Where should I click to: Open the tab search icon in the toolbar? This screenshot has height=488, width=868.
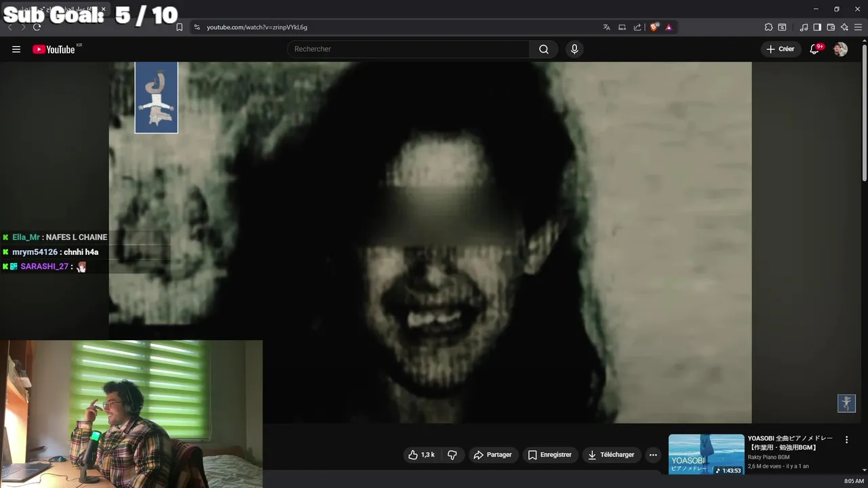[782, 27]
